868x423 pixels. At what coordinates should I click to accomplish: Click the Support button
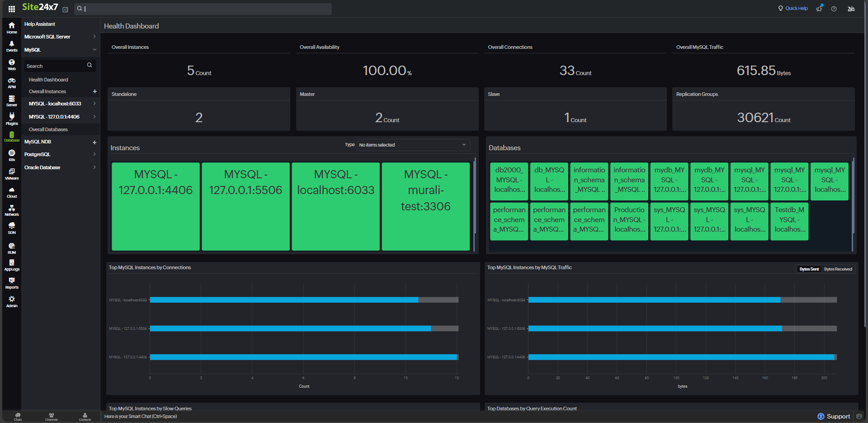(x=834, y=416)
